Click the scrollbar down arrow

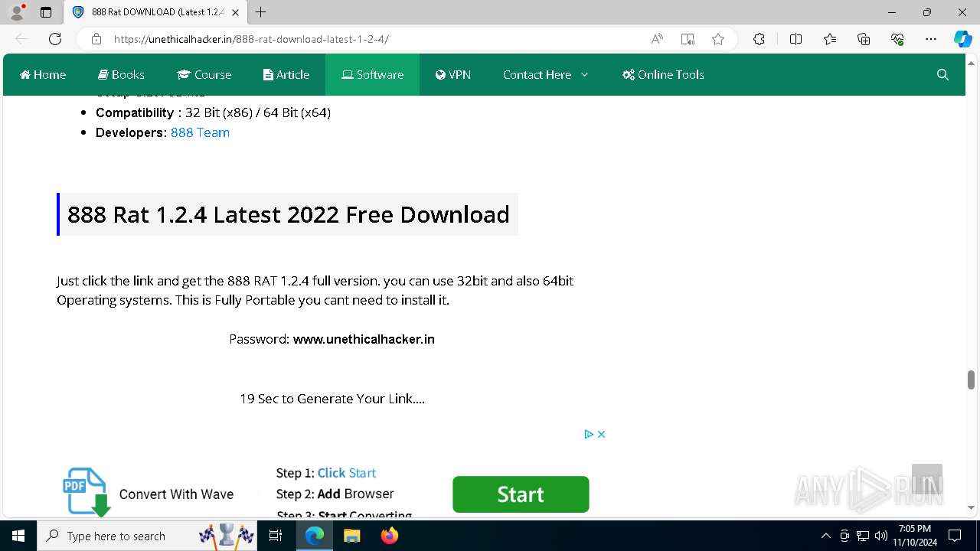pos(971,507)
